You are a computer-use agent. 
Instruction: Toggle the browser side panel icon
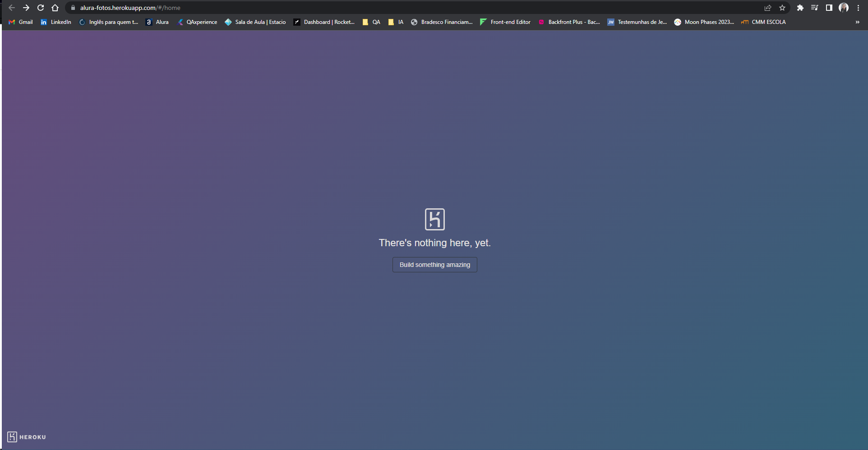[x=829, y=8]
